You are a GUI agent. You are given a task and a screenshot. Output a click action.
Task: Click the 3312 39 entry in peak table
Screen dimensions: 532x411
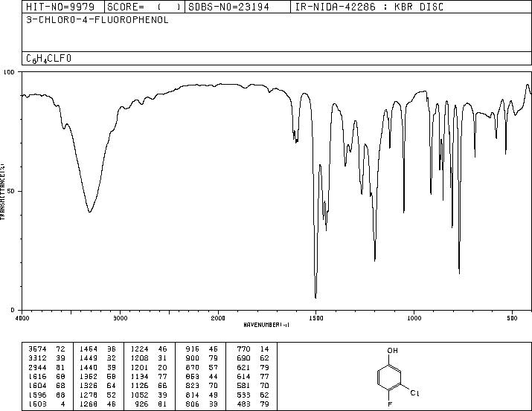(47, 358)
